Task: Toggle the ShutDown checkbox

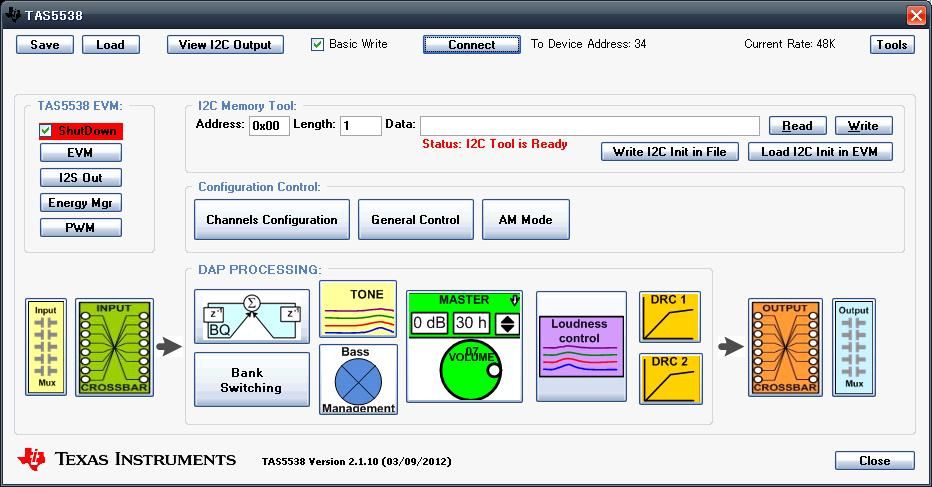Action: pyautogui.click(x=46, y=130)
